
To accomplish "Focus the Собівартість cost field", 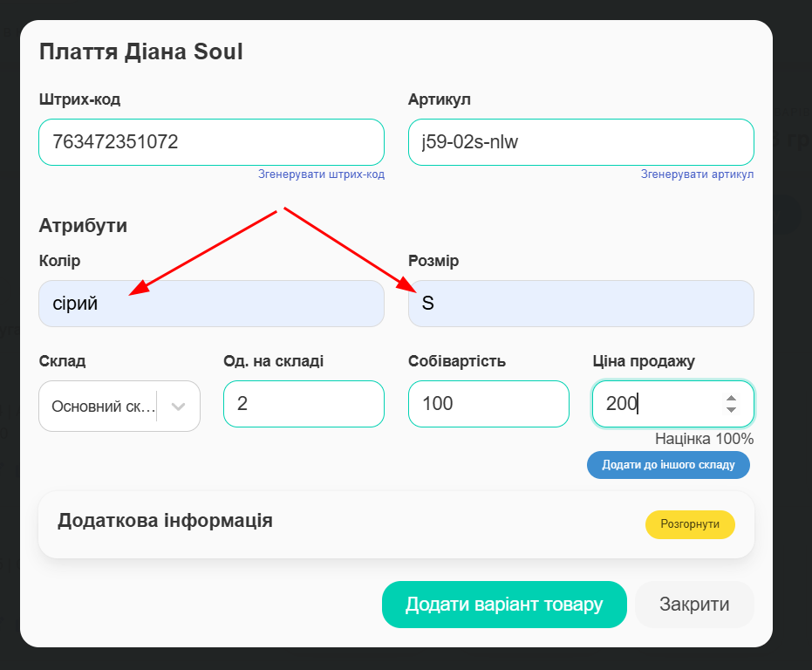I will click(488, 404).
